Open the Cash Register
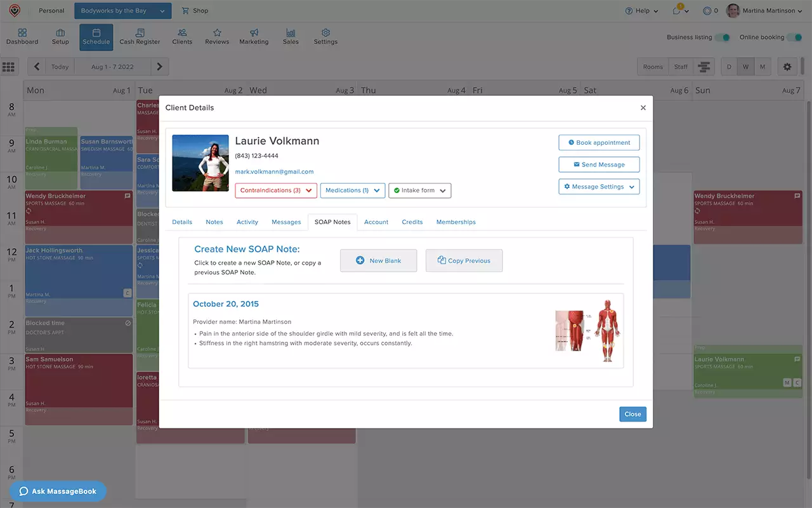The height and width of the screenshot is (508, 812). [140, 36]
